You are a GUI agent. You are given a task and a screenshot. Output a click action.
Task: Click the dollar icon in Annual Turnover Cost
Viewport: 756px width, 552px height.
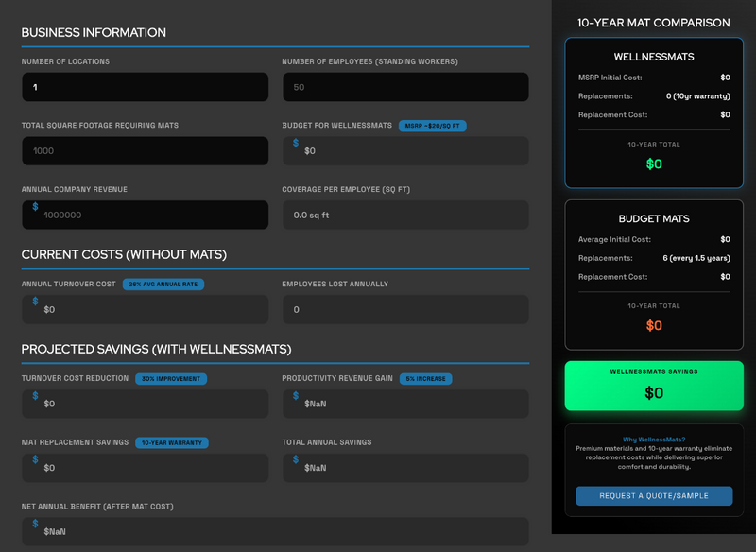point(36,302)
